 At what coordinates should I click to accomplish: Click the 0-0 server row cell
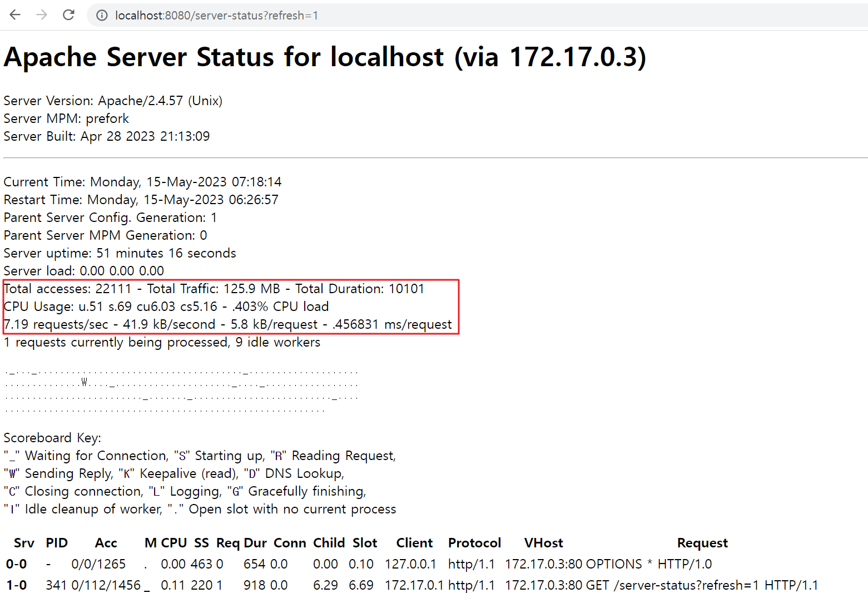pyautogui.click(x=16, y=564)
